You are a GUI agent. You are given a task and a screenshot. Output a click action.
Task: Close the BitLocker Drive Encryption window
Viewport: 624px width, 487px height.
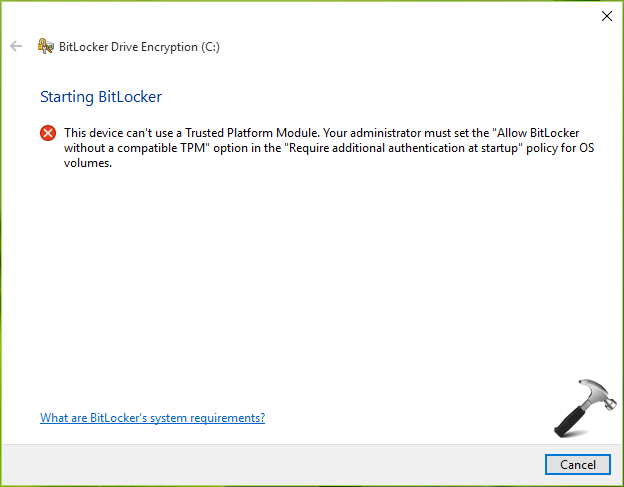click(605, 16)
